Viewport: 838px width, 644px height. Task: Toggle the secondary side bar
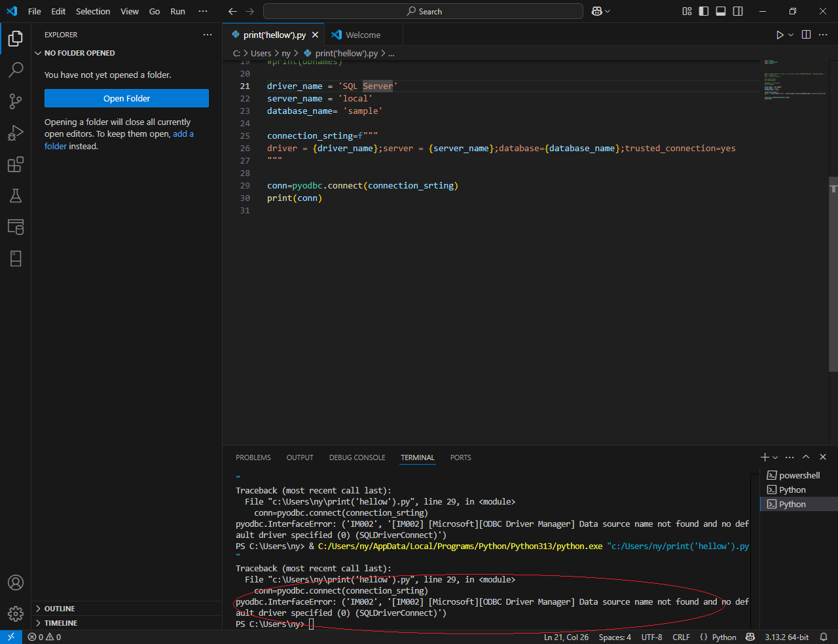click(737, 11)
